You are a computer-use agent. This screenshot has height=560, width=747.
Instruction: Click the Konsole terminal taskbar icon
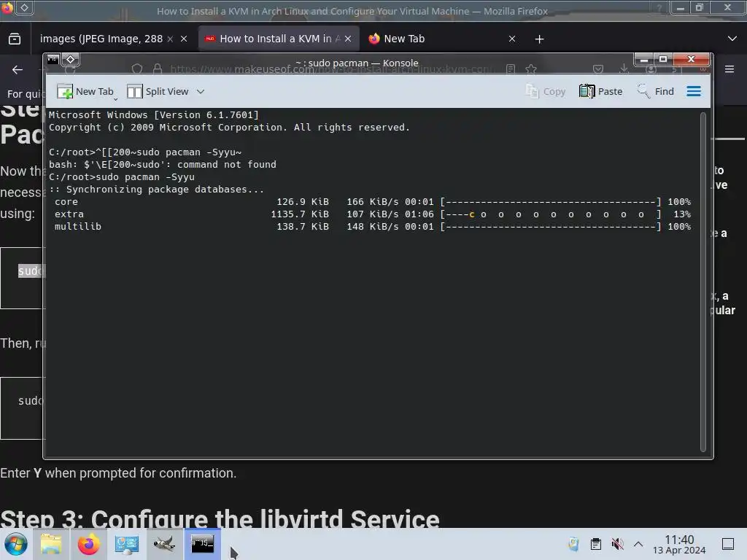[203, 544]
